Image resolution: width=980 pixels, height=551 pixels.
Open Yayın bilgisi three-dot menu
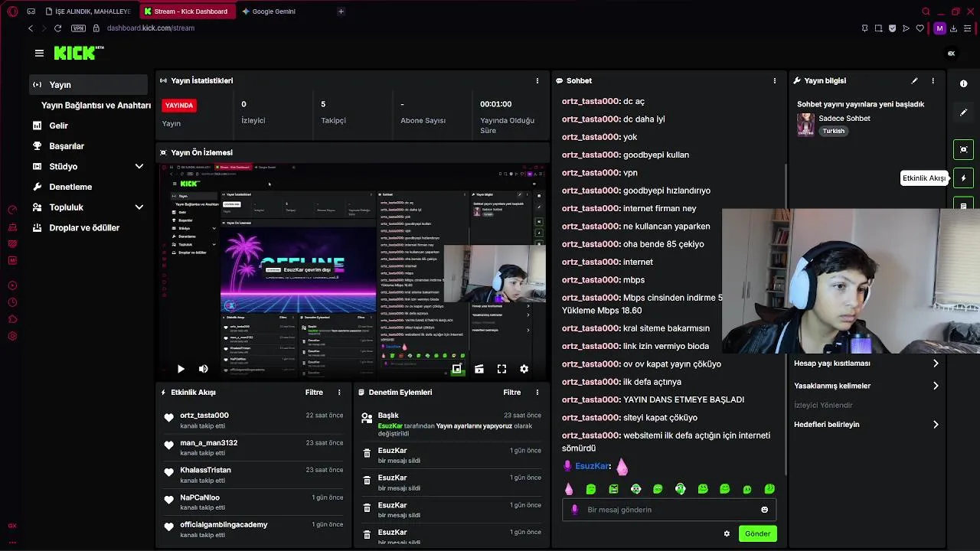[x=933, y=80]
